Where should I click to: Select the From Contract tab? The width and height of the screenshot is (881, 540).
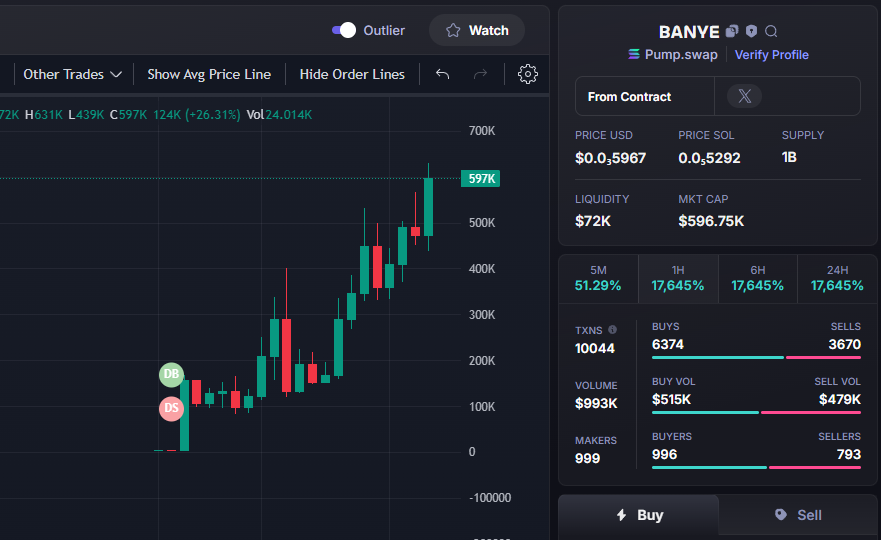[x=644, y=97]
